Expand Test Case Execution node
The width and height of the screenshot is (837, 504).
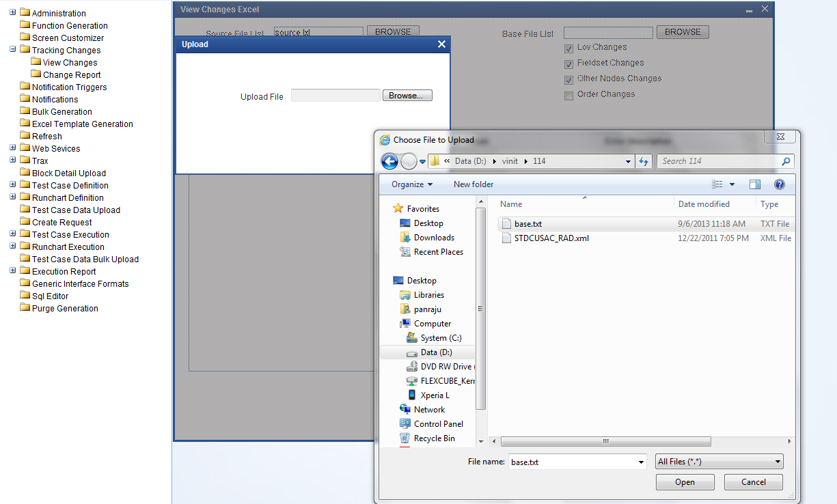[13, 234]
